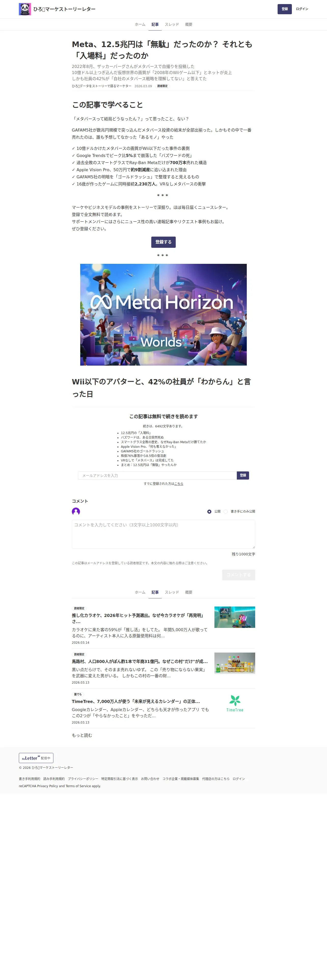Click the コメントする button
327x980 pixels.
(x=238, y=575)
